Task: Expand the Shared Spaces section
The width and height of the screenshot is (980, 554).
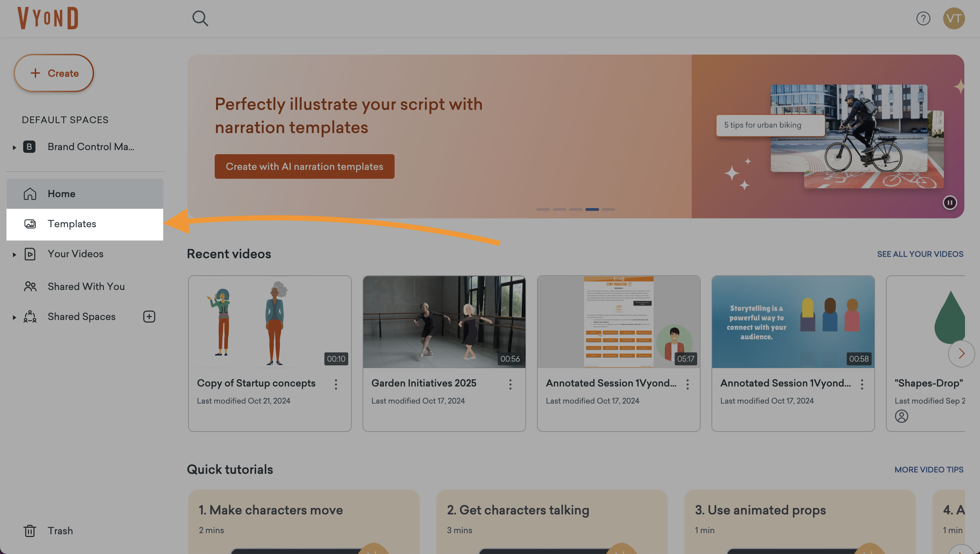Action: (14, 317)
